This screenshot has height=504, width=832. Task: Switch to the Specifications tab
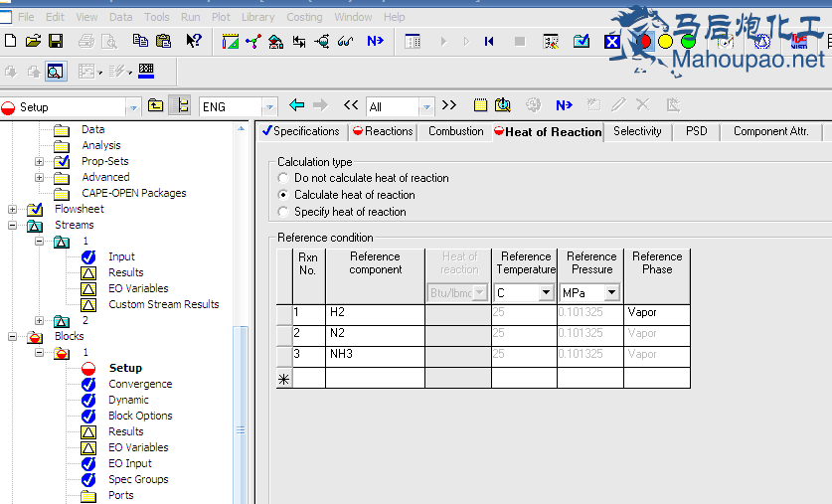pos(301,131)
